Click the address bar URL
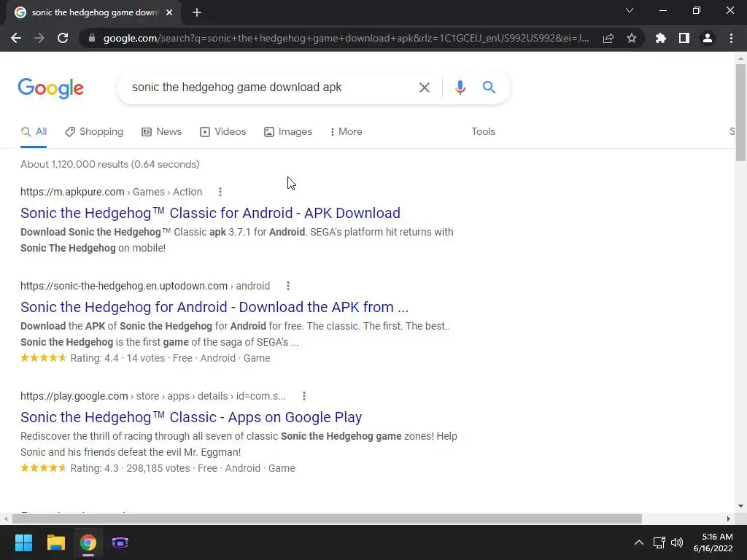 [346, 38]
